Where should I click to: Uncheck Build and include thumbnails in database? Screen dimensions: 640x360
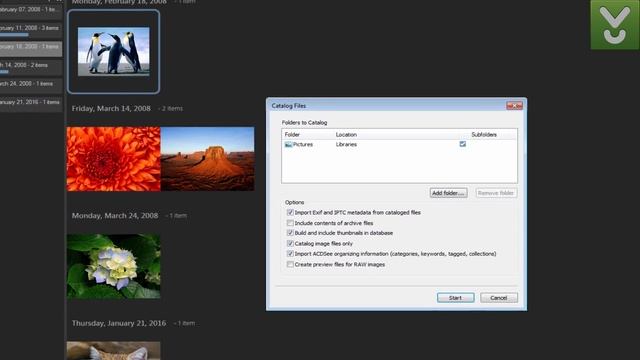click(290, 233)
